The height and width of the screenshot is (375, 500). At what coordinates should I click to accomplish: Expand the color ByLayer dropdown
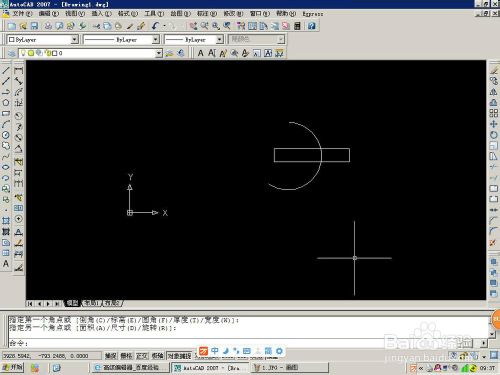click(x=75, y=39)
